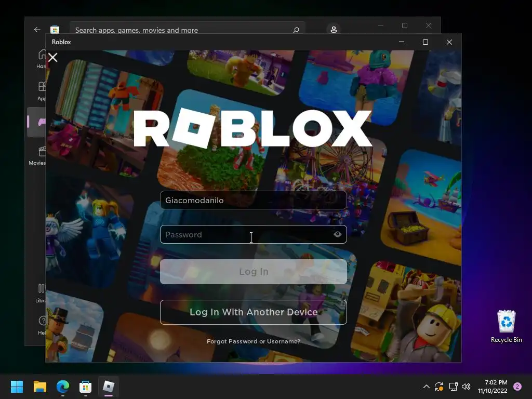Select the Recycle Bin desktop icon

pos(506,326)
